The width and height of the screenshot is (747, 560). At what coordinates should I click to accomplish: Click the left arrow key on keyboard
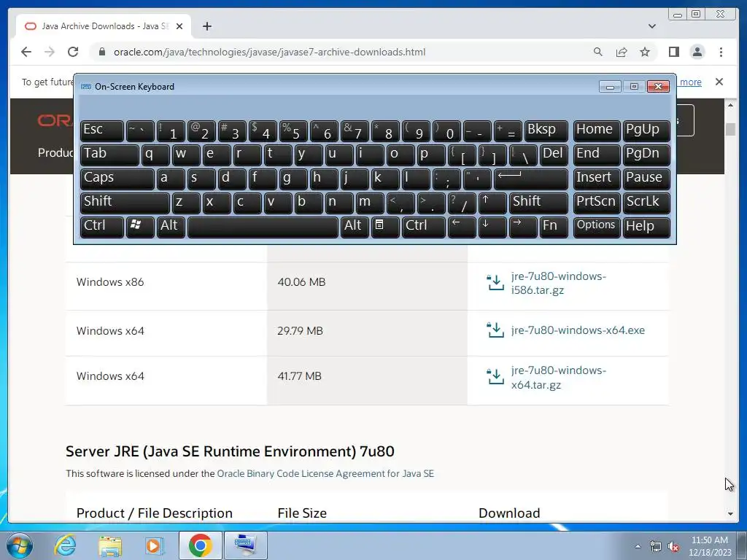pyautogui.click(x=462, y=227)
